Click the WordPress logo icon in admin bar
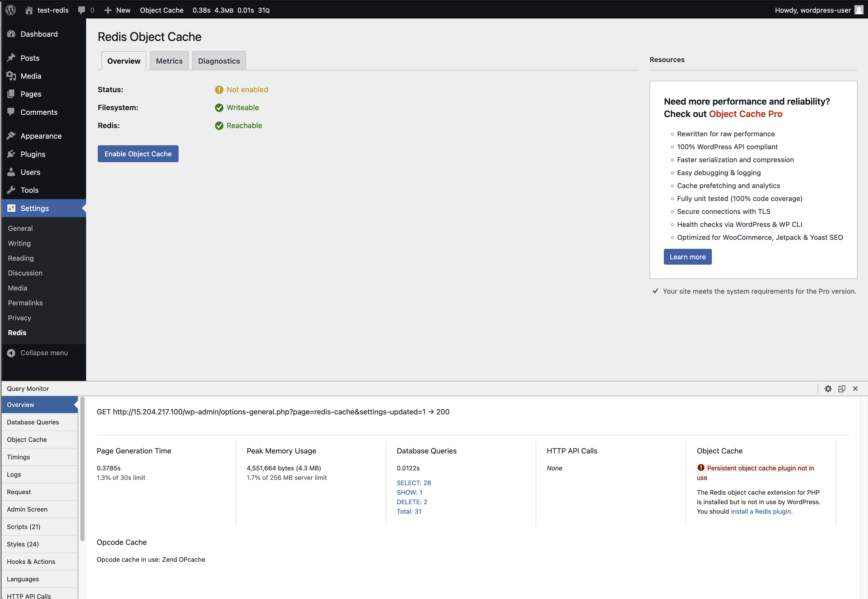 [x=11, y=10]
